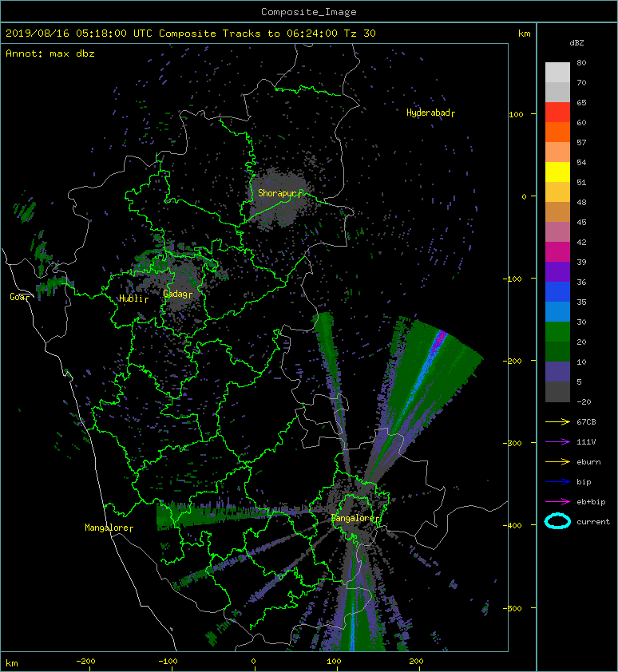Click the Goa city label
This screenshot has width=618, height=672.
[19, 297]
